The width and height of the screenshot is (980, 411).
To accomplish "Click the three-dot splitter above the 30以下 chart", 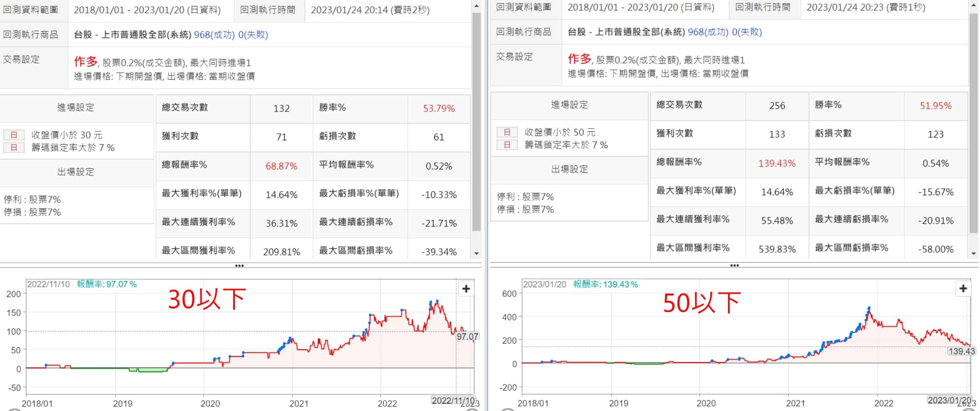I will 239,266.
